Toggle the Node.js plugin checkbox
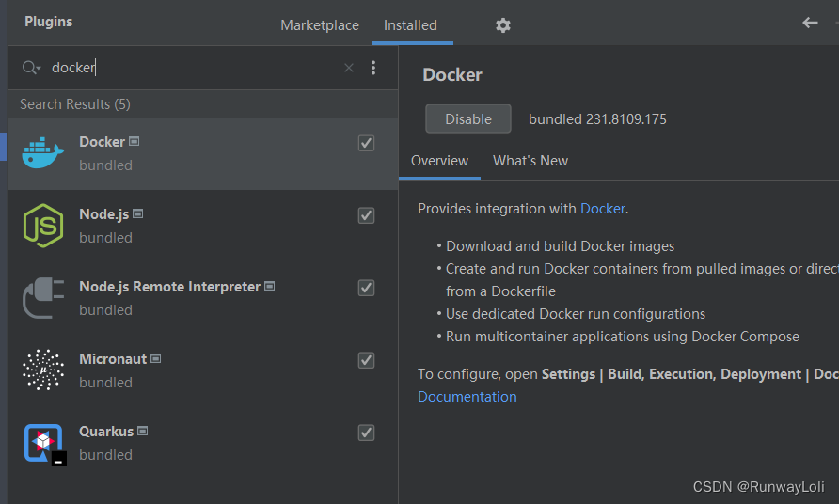 [367, 215]
